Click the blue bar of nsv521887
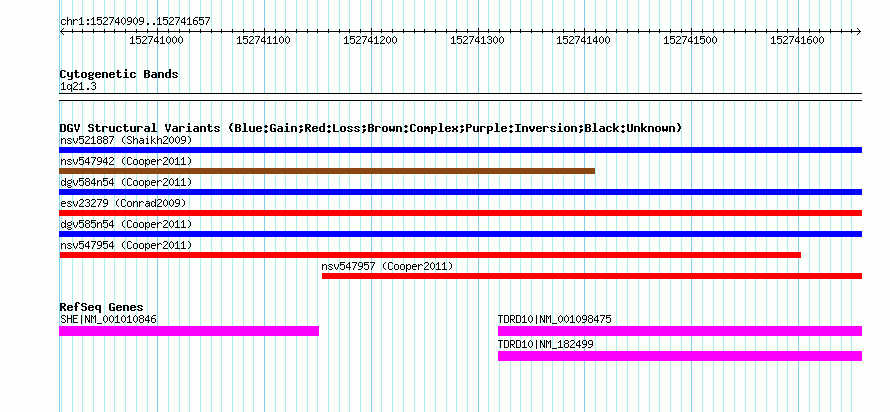Viewport: 890px width, 412px height. (x=460, y=150)
